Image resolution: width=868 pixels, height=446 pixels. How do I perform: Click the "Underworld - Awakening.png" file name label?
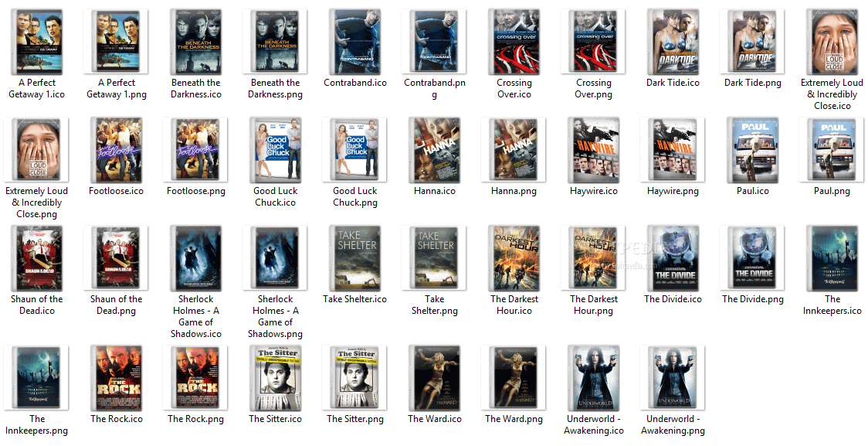pyautogui.click(x=673, y=424)
